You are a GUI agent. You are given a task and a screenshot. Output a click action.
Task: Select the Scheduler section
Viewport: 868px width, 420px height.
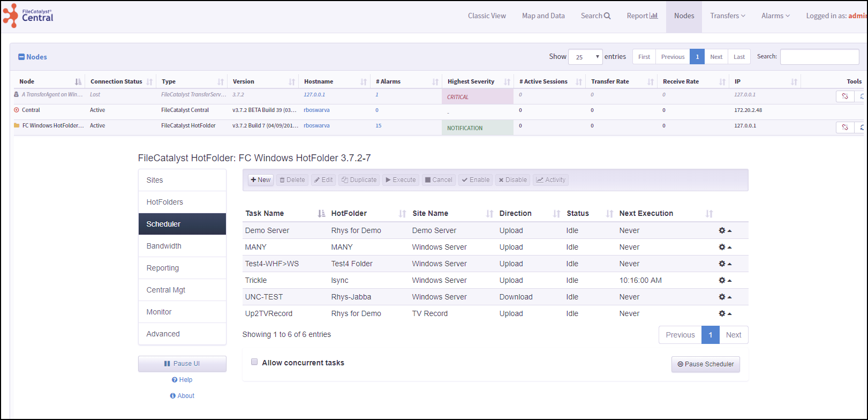pyautogui.click(x=182, y=224)
